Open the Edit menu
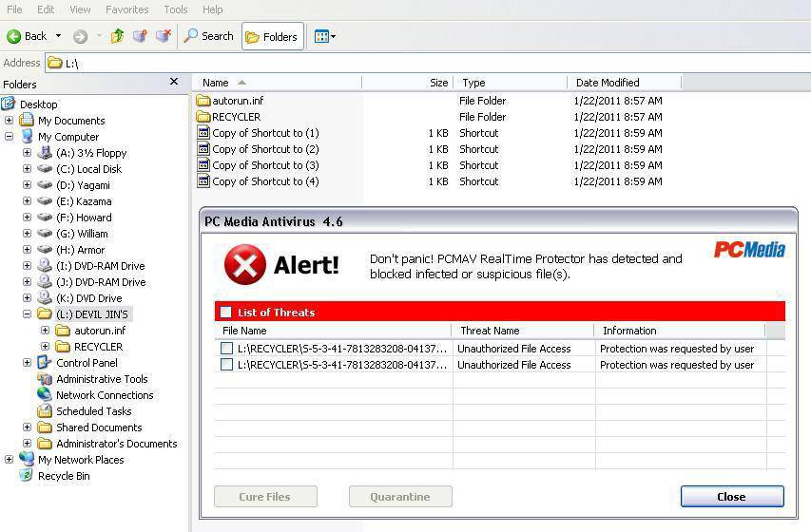811x532 pixels. pyautogui.click(x=46, y=9)
